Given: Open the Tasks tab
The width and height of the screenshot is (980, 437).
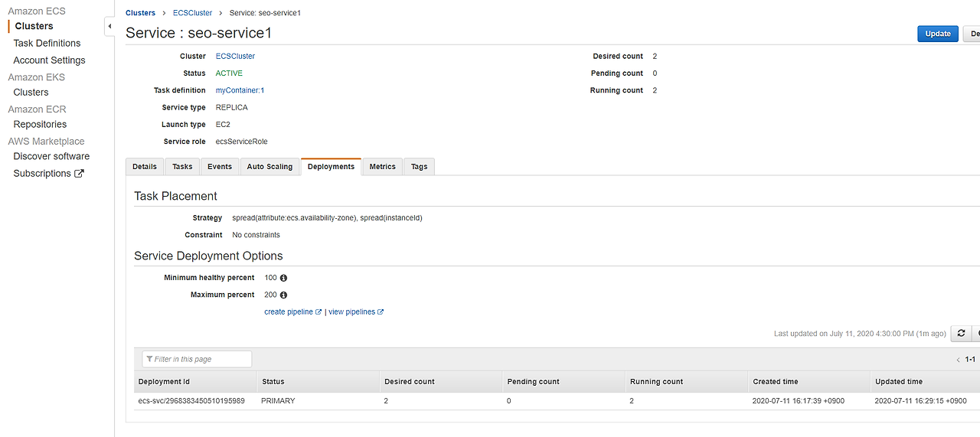Looking at the screenshot, I should tap(182, 167).
